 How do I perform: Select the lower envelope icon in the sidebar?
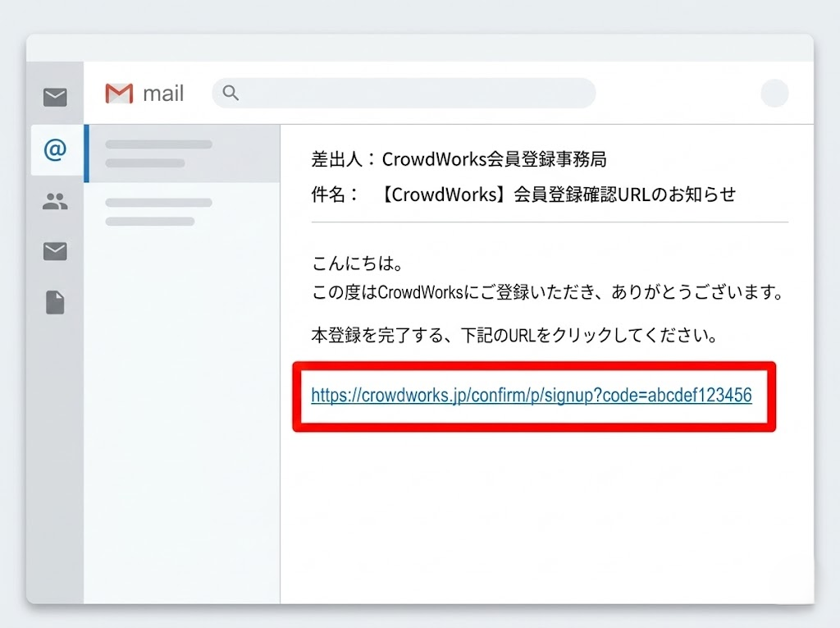55,251
